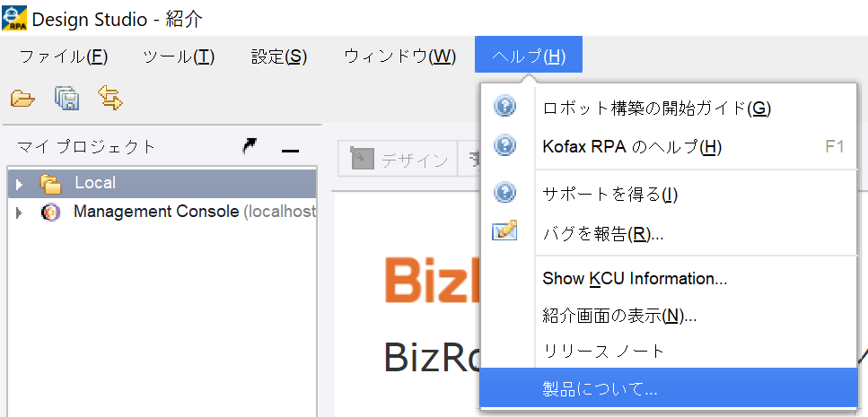The height and width of the screenshot is (417, 868).
Task: Close the ヘルプ(H) menu
Action: (529, 55)
